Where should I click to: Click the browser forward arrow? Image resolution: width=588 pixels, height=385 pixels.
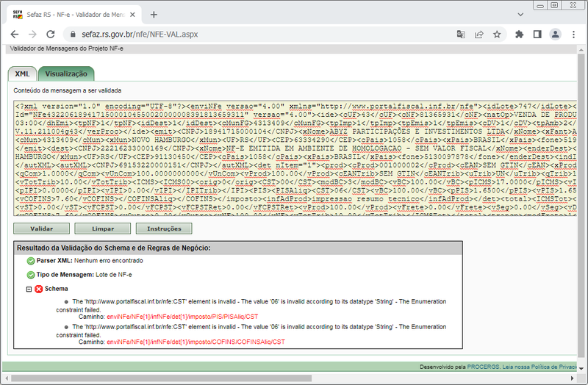click(32, 35)
